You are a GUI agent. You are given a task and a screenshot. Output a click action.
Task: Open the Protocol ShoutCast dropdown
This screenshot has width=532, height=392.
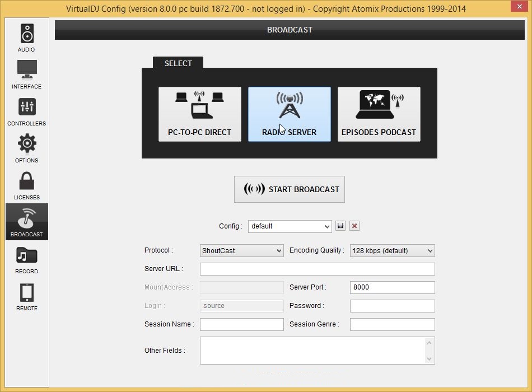(241, 250)
